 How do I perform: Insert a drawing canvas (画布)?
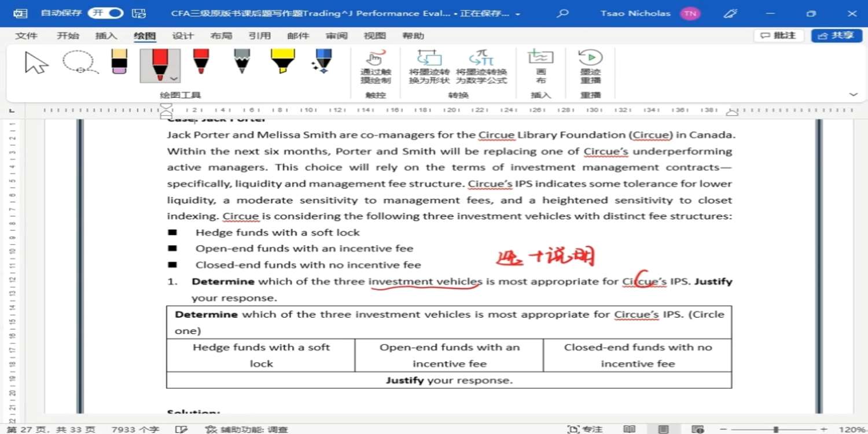click(x=541, y=67)
